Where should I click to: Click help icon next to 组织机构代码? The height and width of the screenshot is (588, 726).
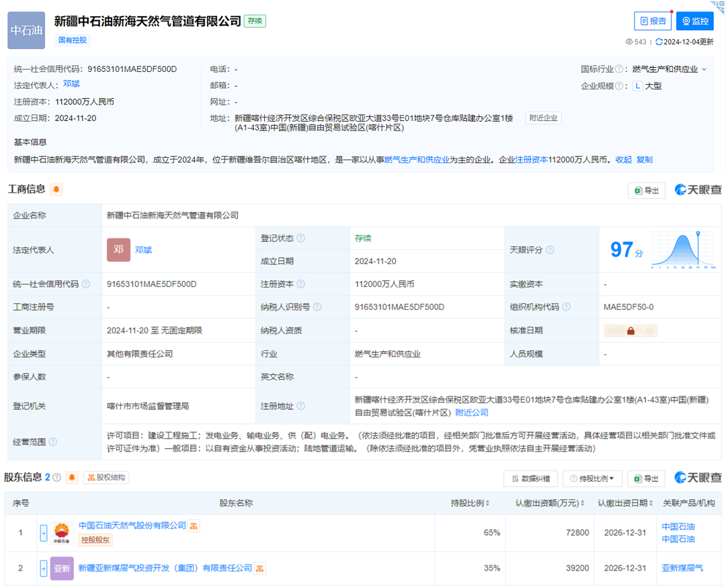click(x=566, y=307)
